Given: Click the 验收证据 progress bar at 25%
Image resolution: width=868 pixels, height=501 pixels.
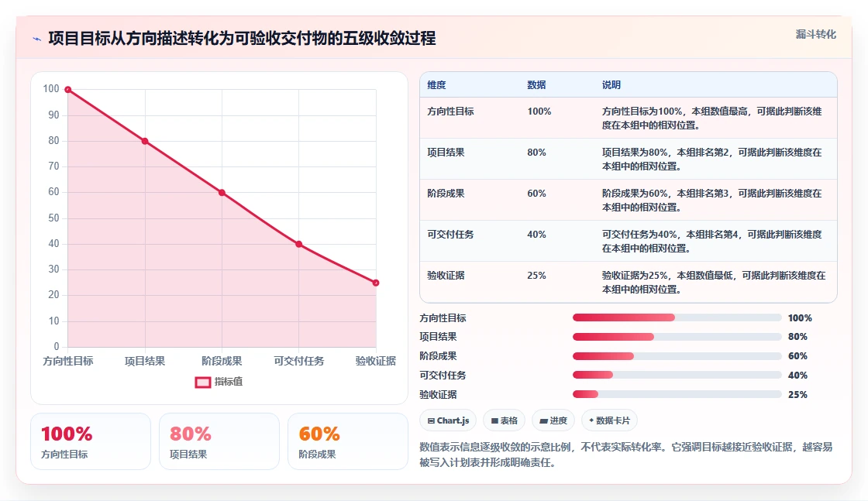Looking at the screenshot, I should [x=677, y=395].
